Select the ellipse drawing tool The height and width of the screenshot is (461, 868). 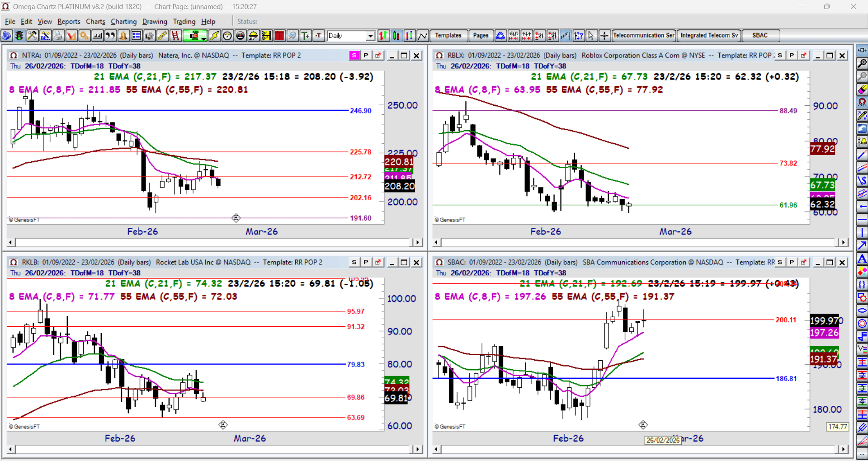tap(862, 310)
